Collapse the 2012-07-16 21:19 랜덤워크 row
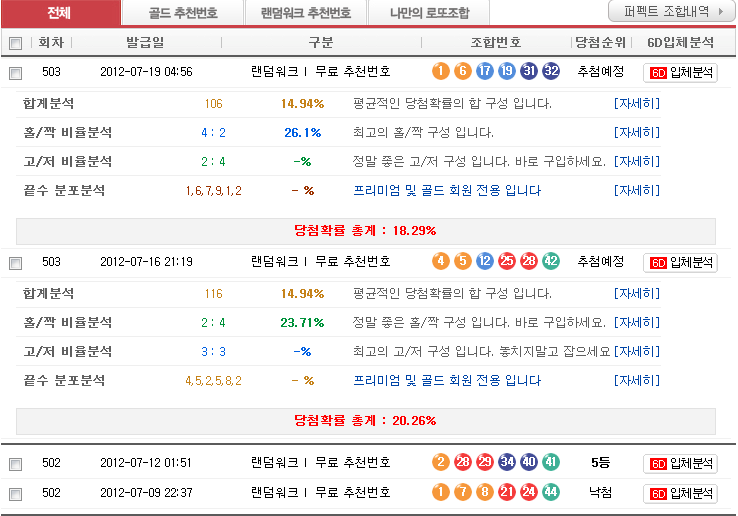 click(321, 262)
